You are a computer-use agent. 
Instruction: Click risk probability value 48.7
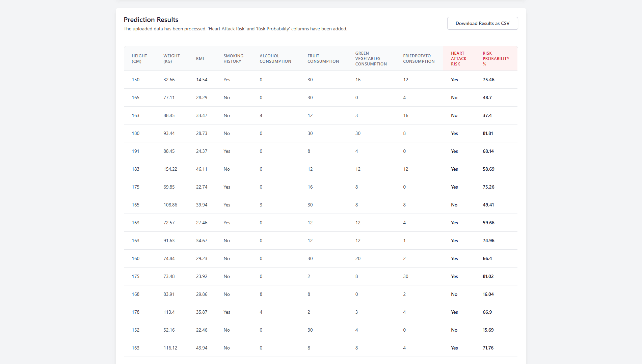point(487,98)
